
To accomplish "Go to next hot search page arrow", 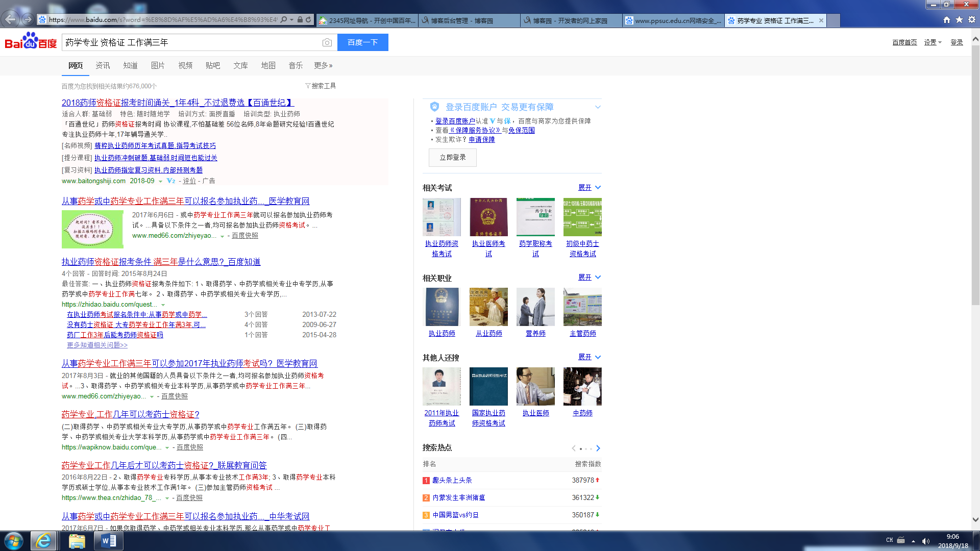I will (598, 448).
